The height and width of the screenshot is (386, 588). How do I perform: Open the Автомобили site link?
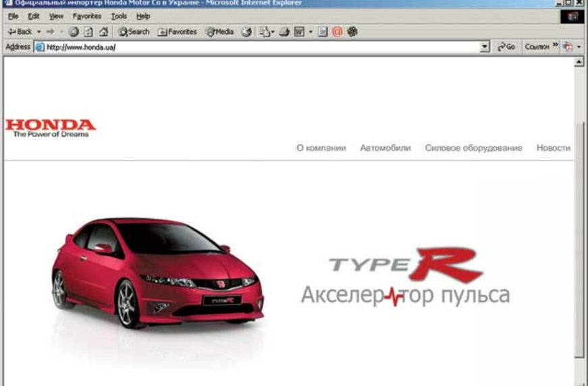(x=385, y=148)
